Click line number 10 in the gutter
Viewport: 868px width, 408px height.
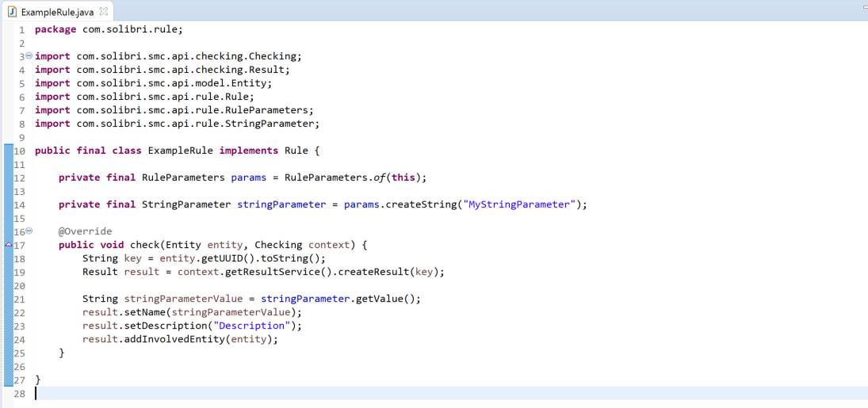pyautogui.click(x=21, y=151)
